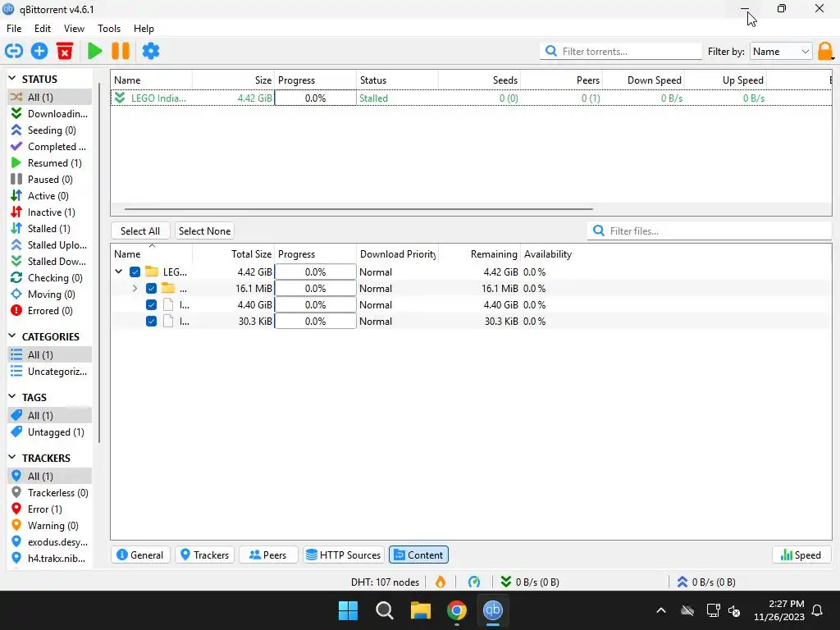Screen dimensions: 840x630
Task: Collapse the LEG... root folder tree
Action: [118, 272]
